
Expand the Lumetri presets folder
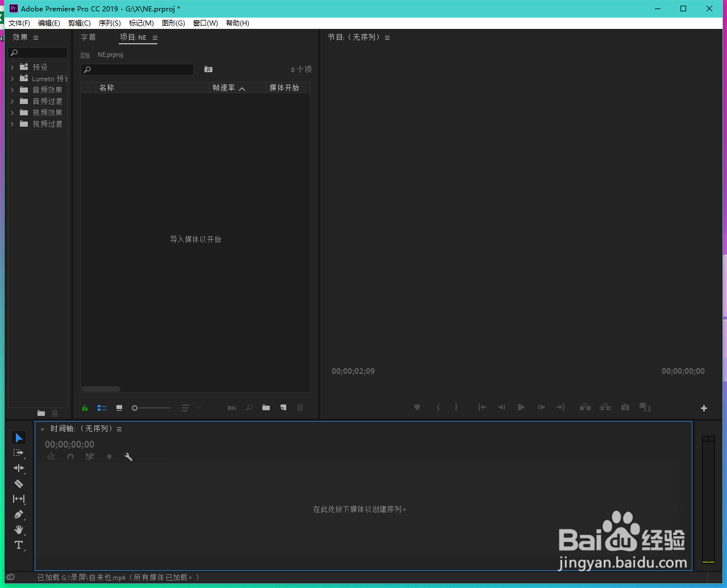[12, 78]
